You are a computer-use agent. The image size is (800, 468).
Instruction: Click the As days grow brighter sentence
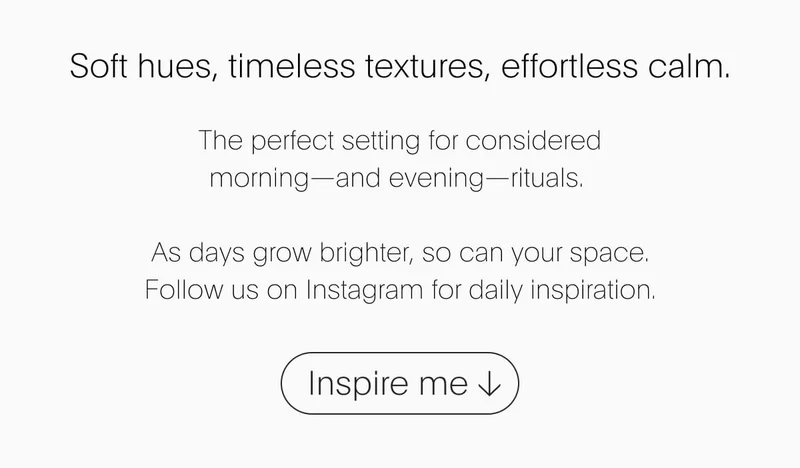pos(399,253)
